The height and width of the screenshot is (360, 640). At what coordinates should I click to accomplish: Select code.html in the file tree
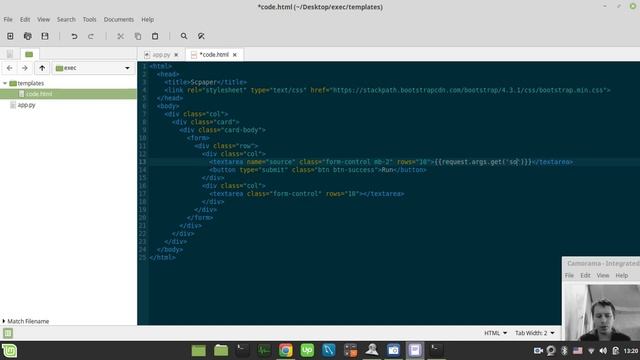(x=68, y=94)
